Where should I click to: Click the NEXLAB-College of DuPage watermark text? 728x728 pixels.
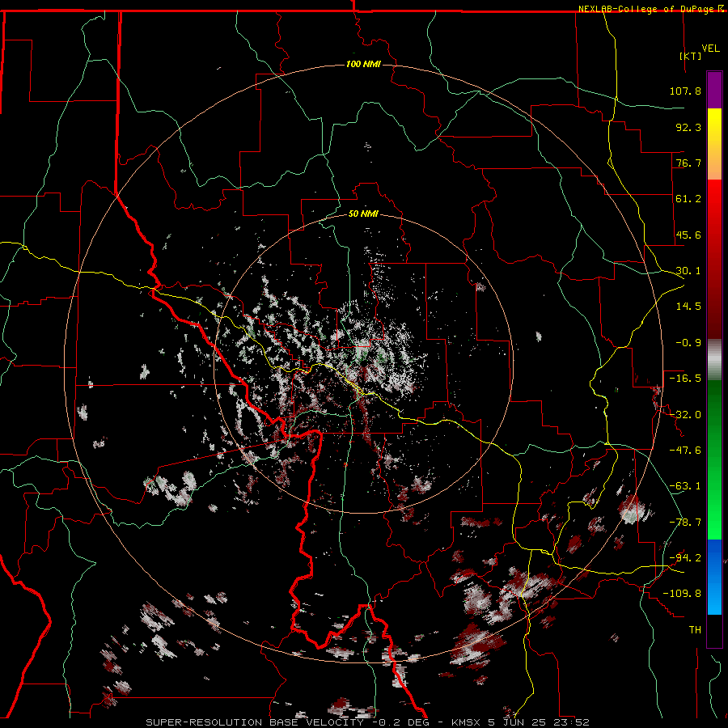[651, 9]
